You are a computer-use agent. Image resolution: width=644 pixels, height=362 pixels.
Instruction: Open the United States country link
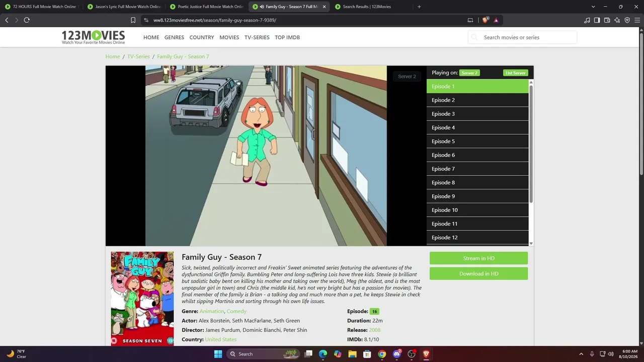tap(221, 339)
